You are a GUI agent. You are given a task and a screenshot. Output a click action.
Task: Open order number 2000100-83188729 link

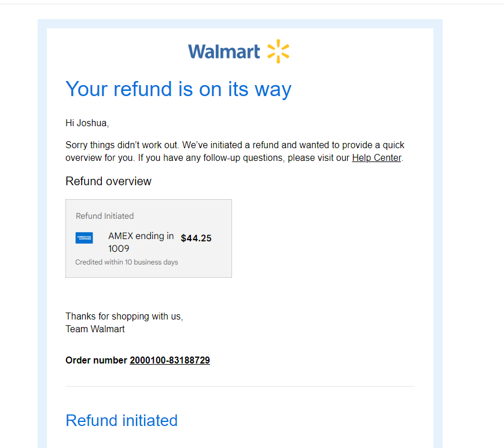coord(170,360)
